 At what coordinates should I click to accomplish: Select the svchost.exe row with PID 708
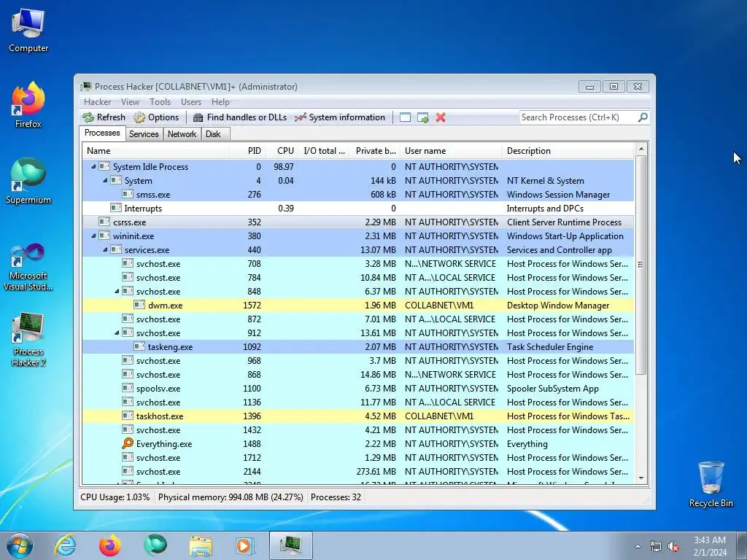[358, 263]
